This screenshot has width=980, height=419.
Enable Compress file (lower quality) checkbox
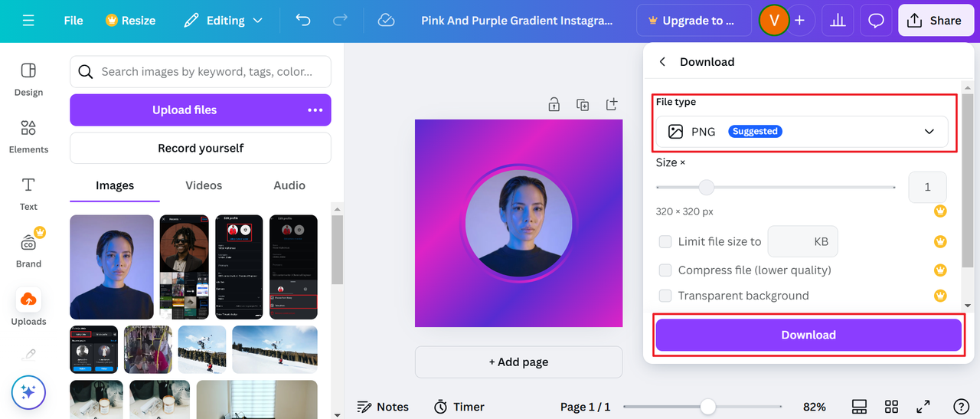coord(665,270)
